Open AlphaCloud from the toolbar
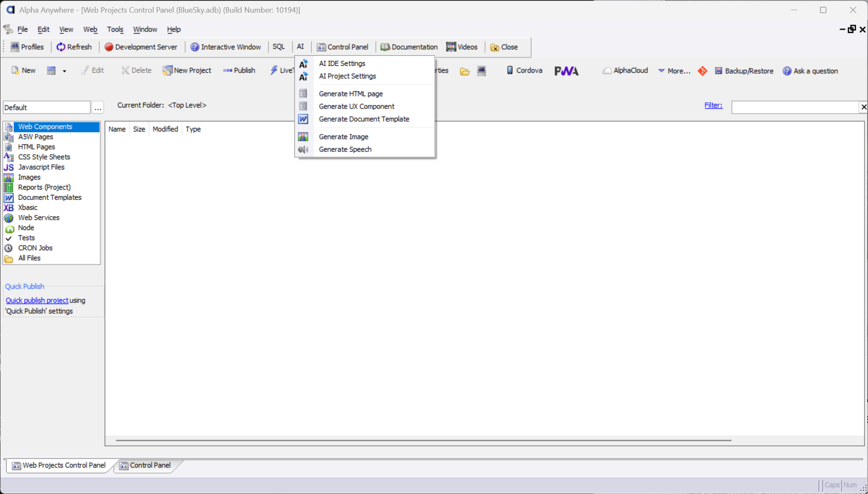Screen dimensions: 868x494 point(625,70)
